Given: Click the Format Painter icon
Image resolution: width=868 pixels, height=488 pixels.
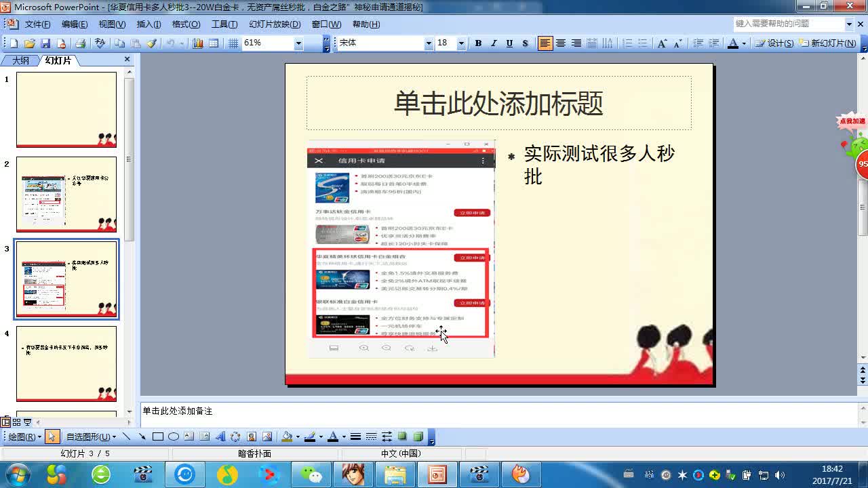Looking at the screenshot, I should point(150,45).
